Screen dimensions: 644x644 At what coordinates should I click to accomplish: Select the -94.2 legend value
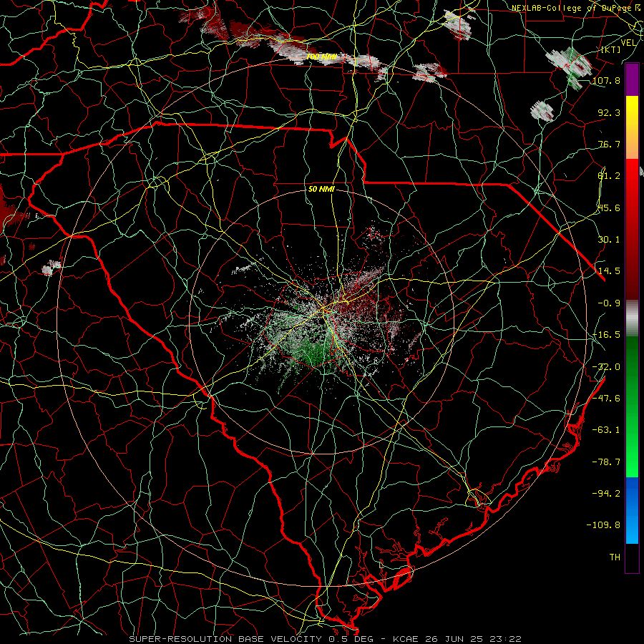[x=606, y=493]
